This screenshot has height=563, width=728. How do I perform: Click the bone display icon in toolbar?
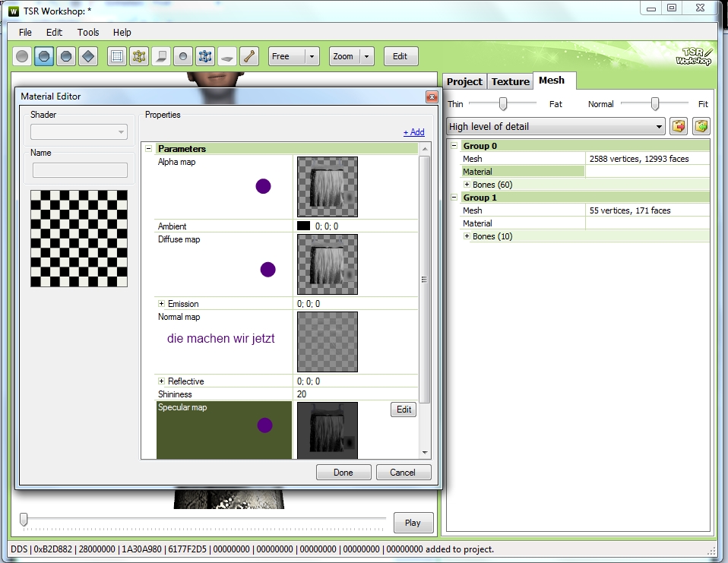[x=248, y=56]
